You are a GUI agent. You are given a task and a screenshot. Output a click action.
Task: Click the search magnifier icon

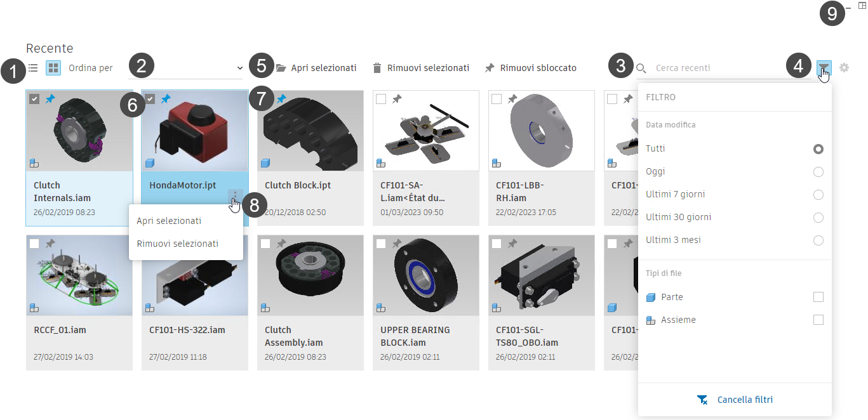641,68
